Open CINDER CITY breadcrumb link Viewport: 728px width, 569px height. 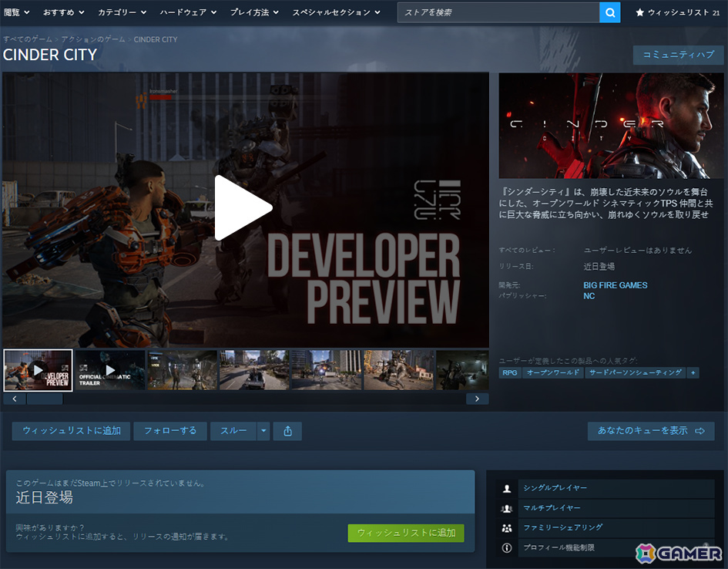coord(156,39)
